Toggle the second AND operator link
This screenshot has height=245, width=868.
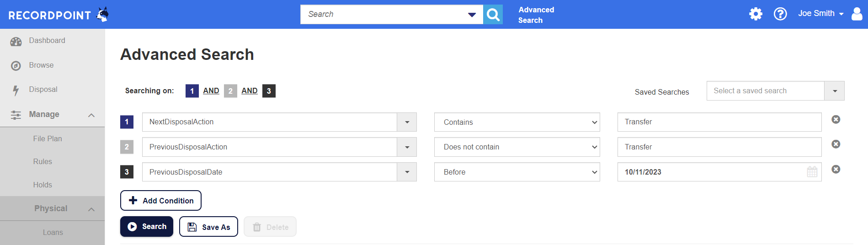click(x=250, y=91)
